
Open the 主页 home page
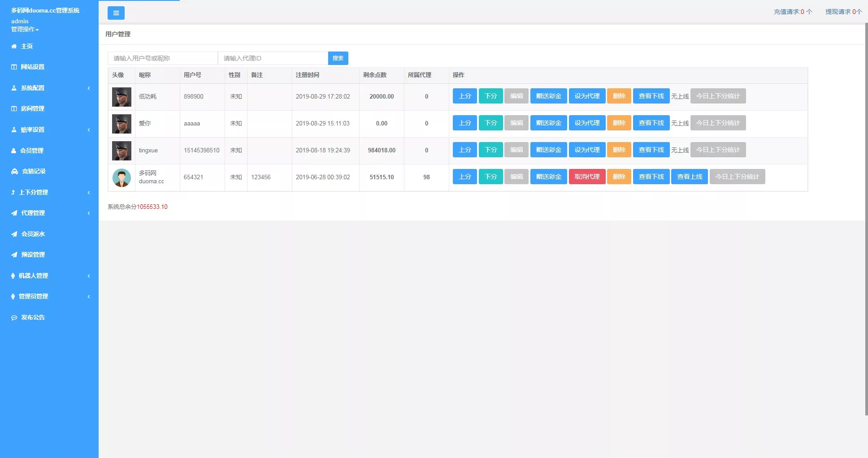(26, 46)
